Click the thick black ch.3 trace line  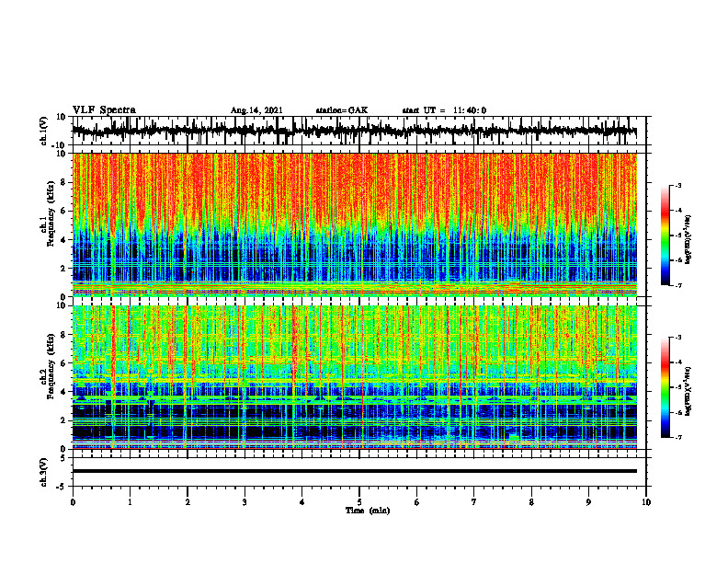(354, 471)
